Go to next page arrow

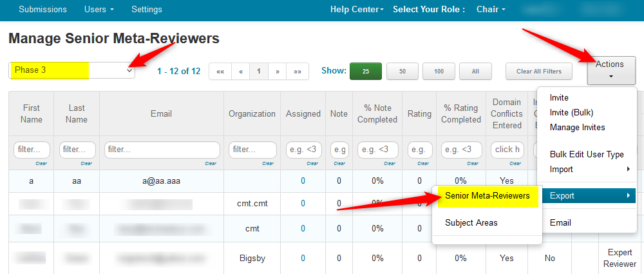278,72
